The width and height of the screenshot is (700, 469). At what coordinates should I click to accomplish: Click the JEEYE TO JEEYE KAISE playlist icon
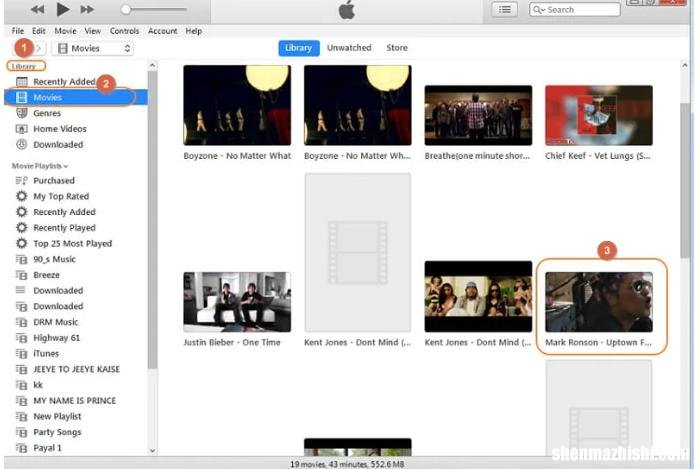21,369
